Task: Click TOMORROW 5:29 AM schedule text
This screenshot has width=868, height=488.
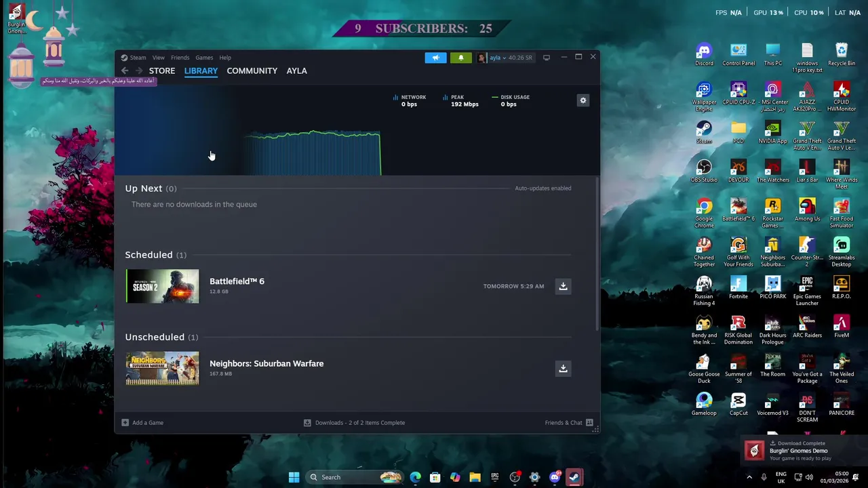Action: coord(513,286)
